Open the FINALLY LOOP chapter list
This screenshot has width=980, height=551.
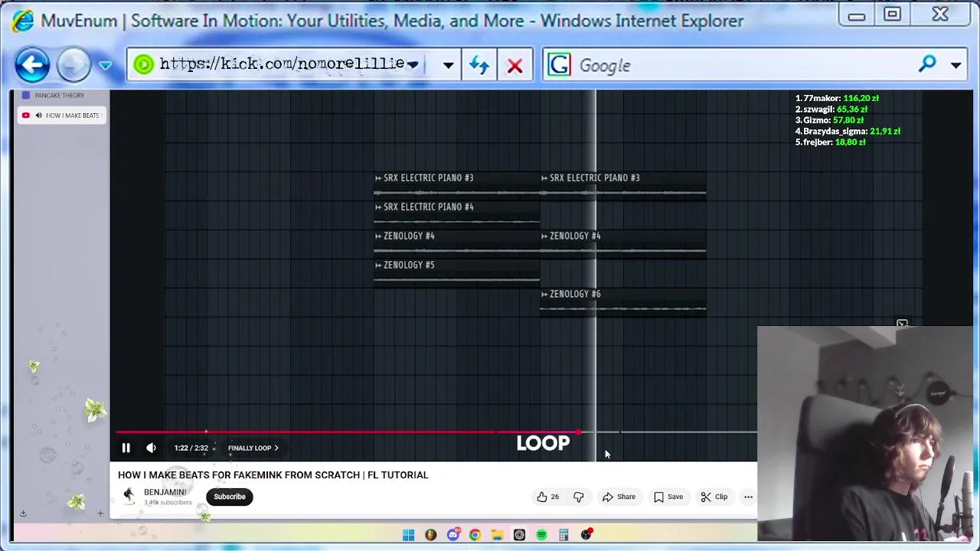[x=253, y=448]
